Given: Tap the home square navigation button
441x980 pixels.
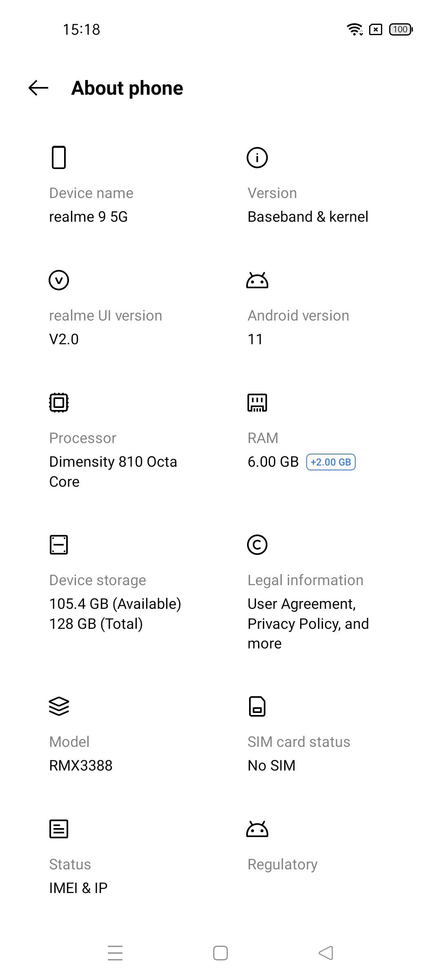Looking at the screenshot, I should [220, 953].
